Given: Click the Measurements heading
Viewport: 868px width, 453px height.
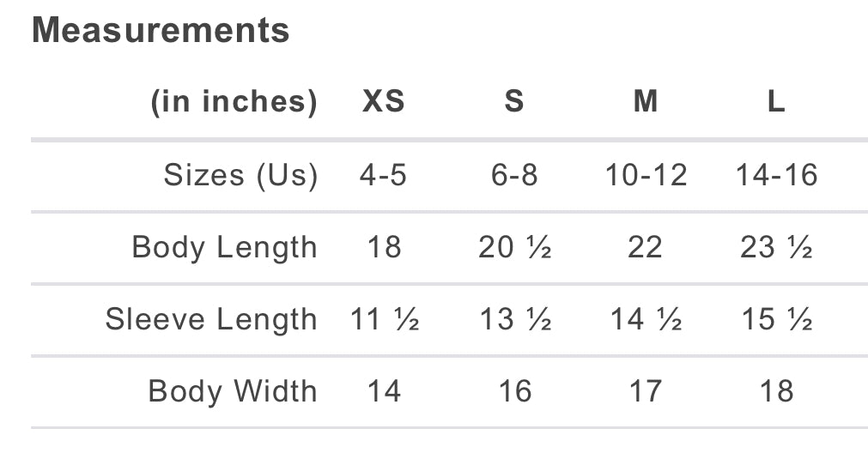Looking at the screenshot, I should (161, 31).
